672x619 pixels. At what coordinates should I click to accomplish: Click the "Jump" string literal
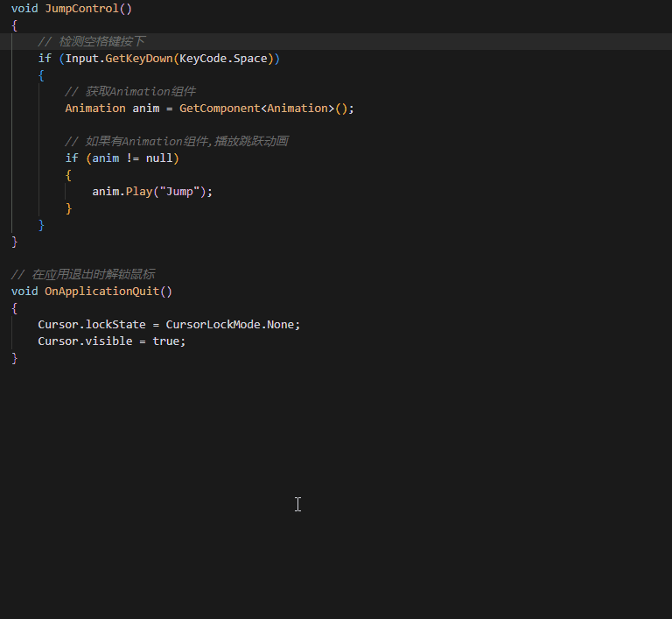tap(179, 192)
